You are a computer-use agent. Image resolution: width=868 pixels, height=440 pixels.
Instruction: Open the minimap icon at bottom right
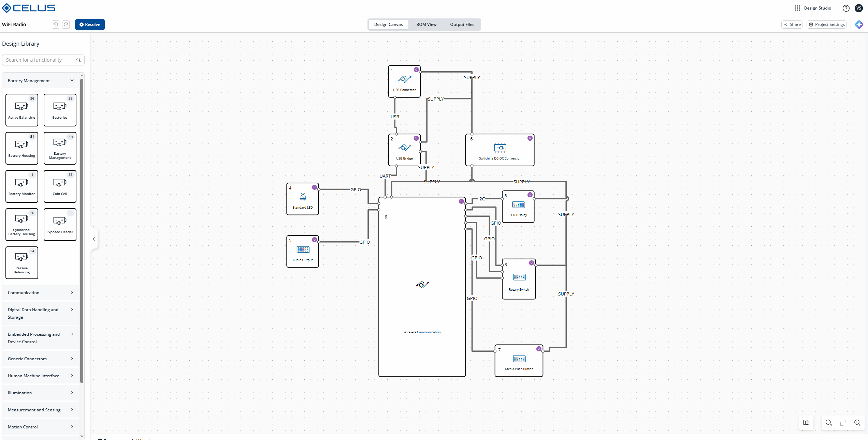point(806,423)
